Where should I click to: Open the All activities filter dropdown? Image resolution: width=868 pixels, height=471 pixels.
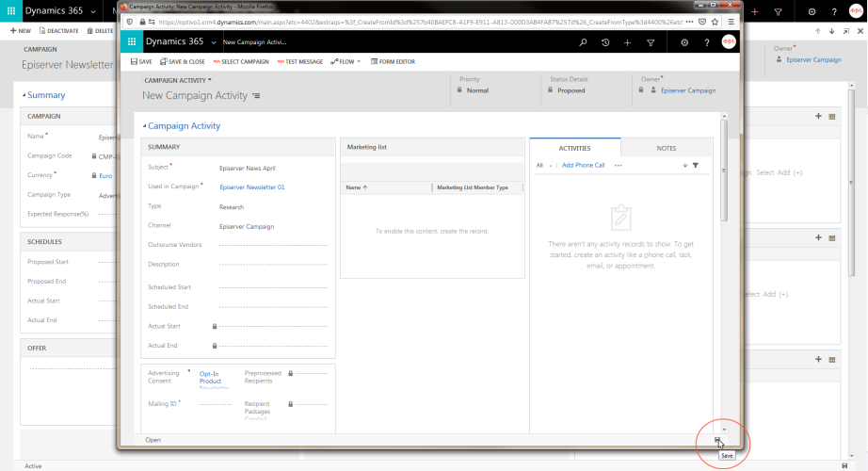pos(544,165)
